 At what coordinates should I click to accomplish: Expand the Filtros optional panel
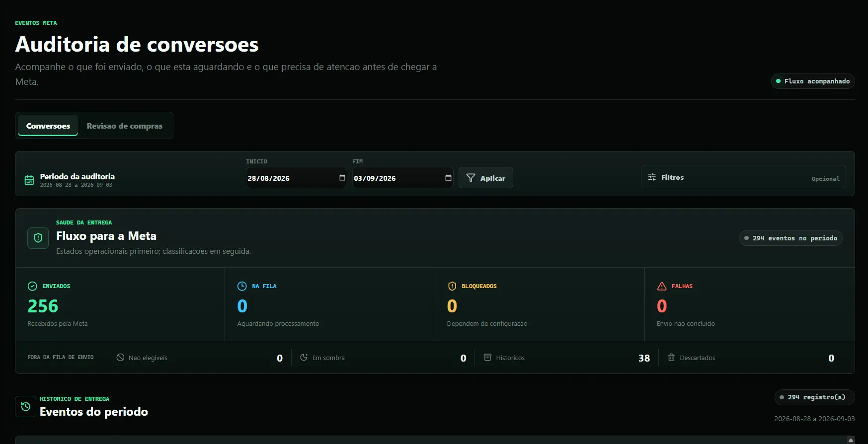pyautogui.click(x=743, y=177)
